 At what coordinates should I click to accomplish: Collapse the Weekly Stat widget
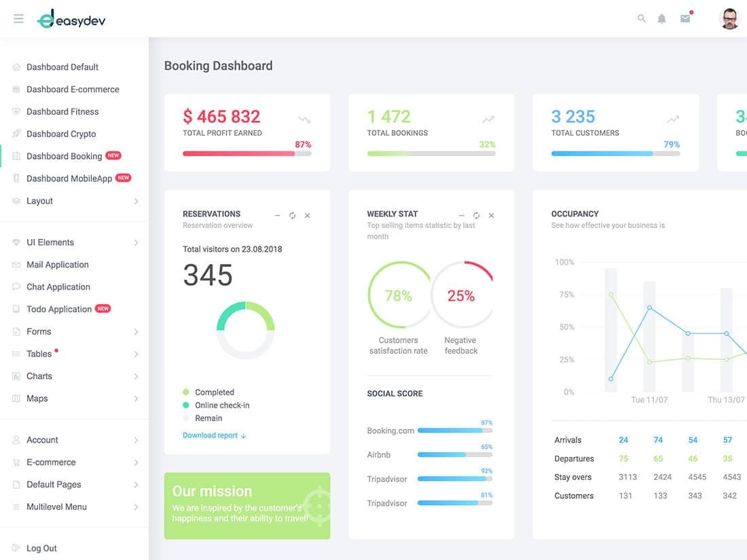coord(461,215)
